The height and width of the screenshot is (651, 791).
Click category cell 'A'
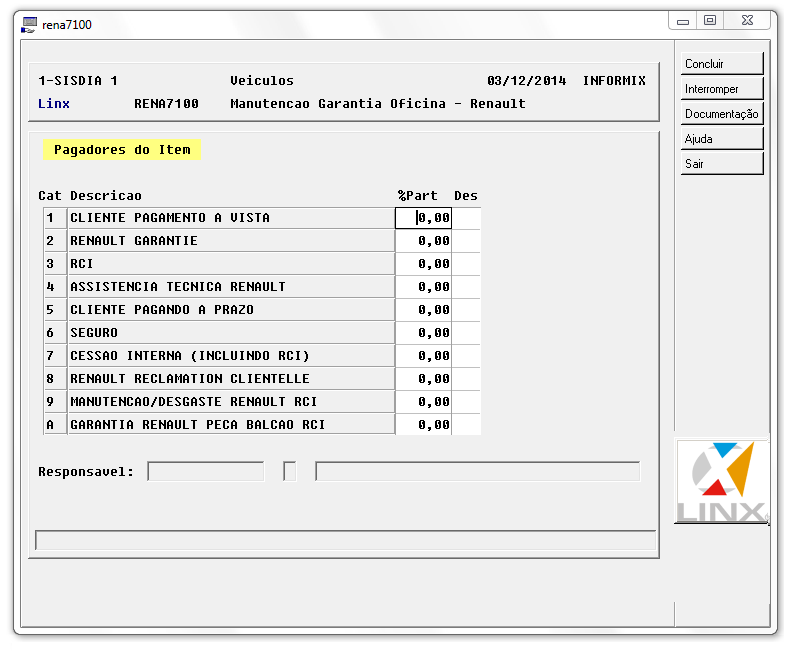pyautogui.click(x=55, y=425)
